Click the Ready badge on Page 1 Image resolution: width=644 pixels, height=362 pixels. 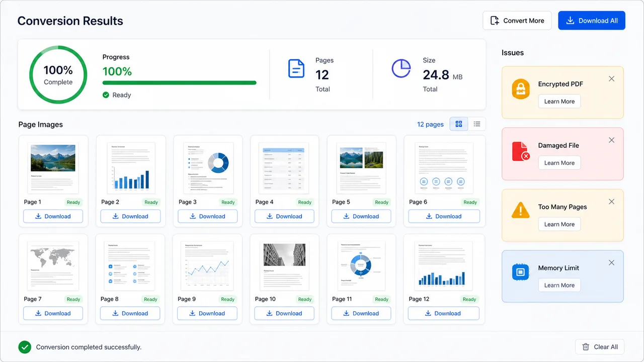73,202
